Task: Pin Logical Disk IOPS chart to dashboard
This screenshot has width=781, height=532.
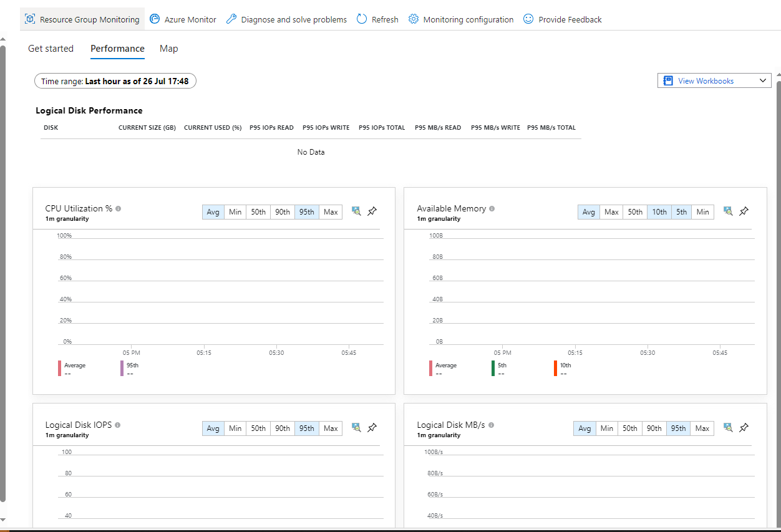Action: pos(372,428)
